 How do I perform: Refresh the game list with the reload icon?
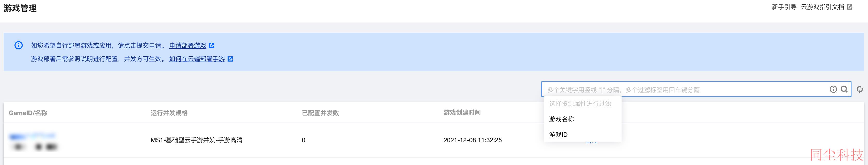pyautogui.click(x=859, y=89)
